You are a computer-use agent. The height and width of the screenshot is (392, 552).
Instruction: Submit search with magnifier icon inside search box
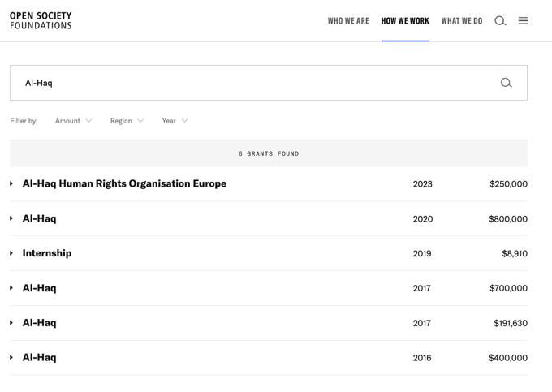click(x=507, y=83)
